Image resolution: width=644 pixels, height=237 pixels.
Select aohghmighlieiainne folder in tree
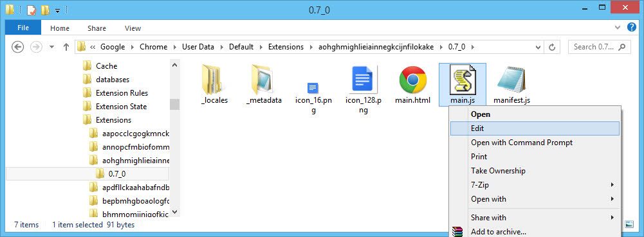(x=136, y=161)
